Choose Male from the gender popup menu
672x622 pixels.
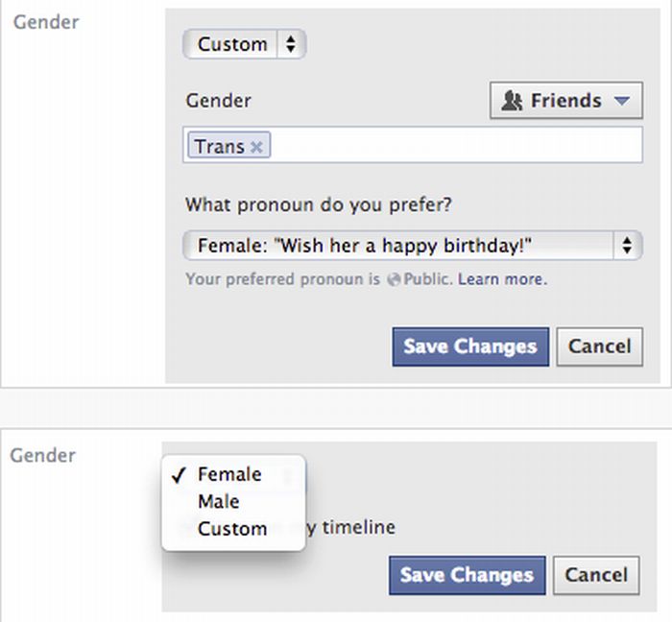point(219,501)
